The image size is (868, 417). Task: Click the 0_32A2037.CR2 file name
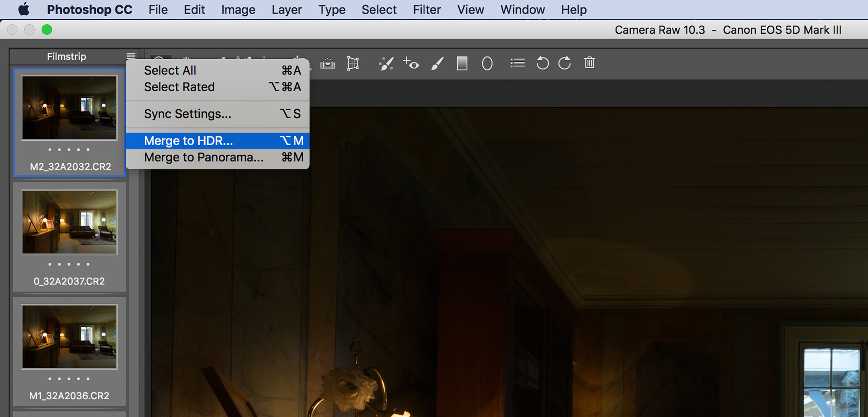point(69,281)
